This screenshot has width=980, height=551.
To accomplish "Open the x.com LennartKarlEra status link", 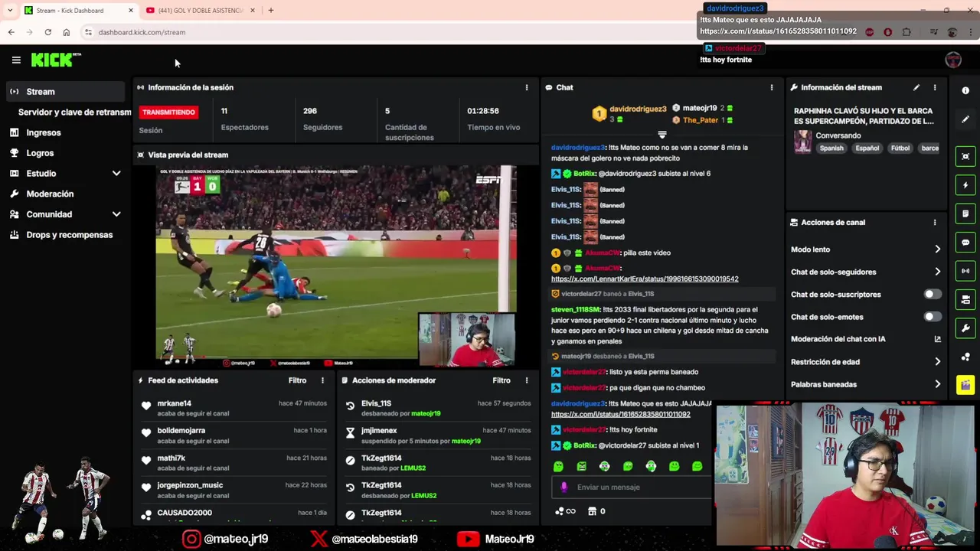I will 645,279.
